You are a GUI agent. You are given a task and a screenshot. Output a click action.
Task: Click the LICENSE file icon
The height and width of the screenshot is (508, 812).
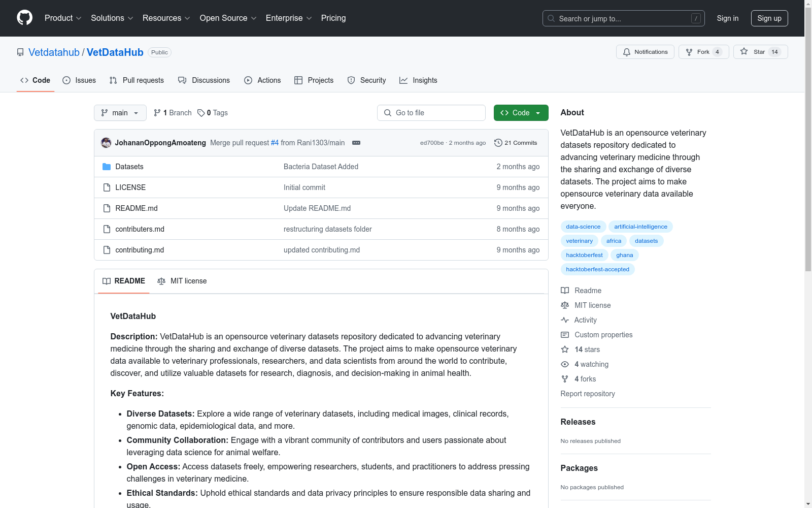pos(107,187)
